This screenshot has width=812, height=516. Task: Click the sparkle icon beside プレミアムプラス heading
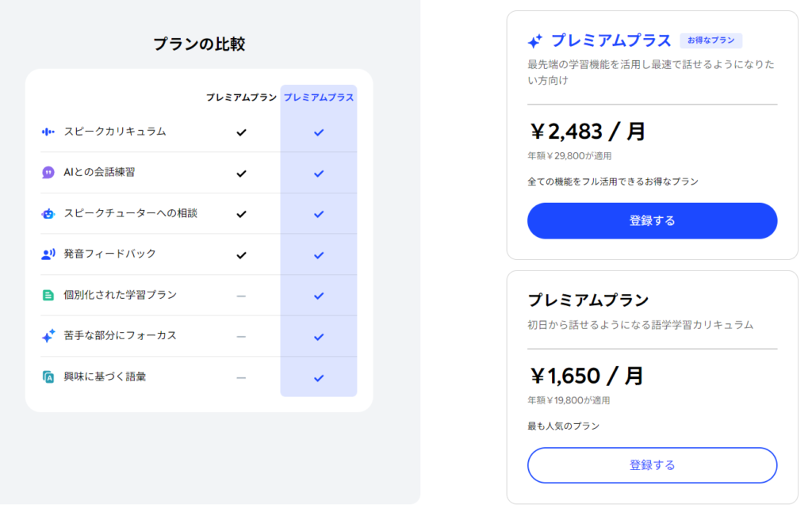(x=535, y=41)
